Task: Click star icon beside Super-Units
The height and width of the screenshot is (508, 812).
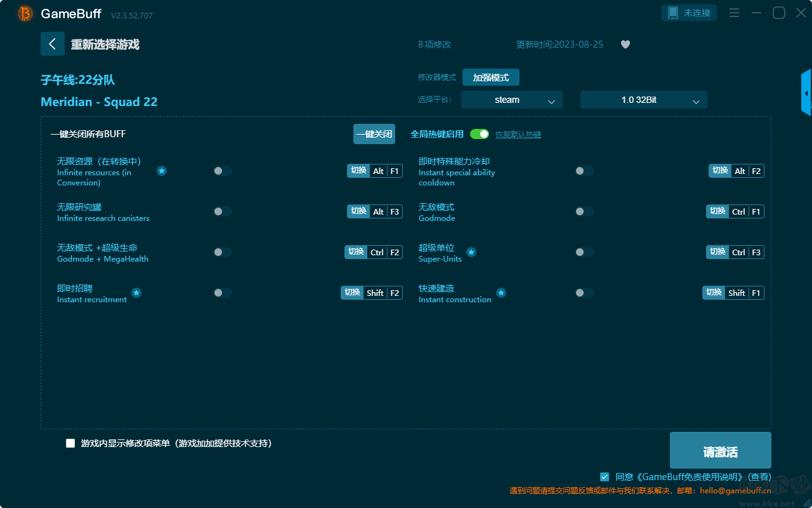Action: click(471, 252)
